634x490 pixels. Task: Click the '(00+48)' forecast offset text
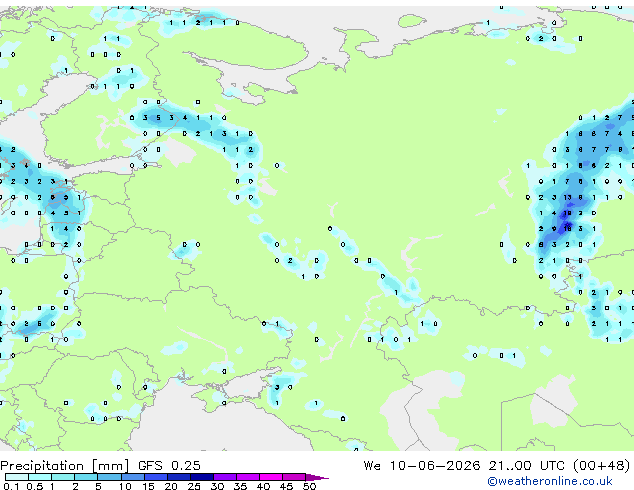click(x=602, y=466)
